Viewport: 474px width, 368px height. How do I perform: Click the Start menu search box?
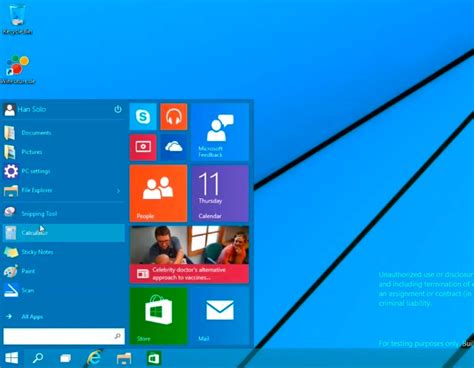(64, 336)
